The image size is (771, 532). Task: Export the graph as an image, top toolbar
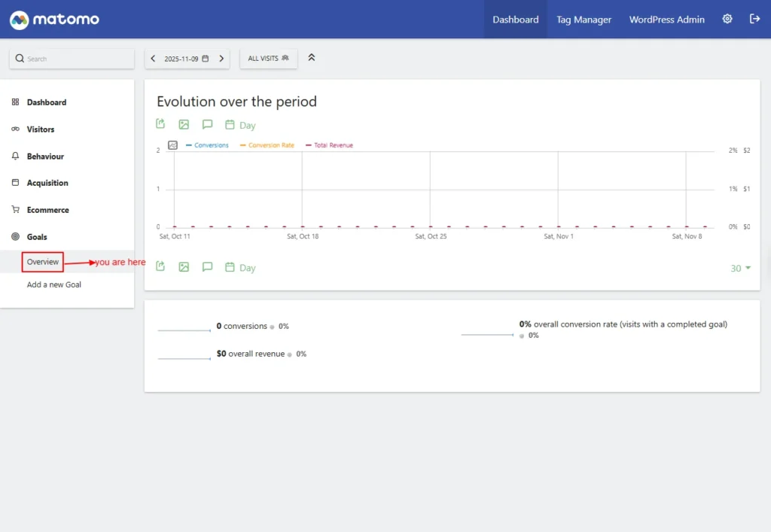click(x=184, y=124)
